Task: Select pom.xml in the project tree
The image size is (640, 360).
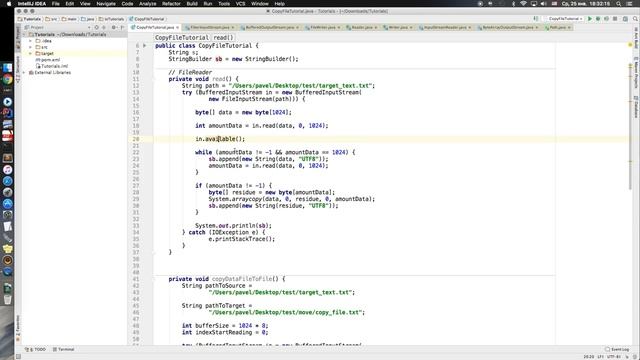Action: [x=48, y=60]
